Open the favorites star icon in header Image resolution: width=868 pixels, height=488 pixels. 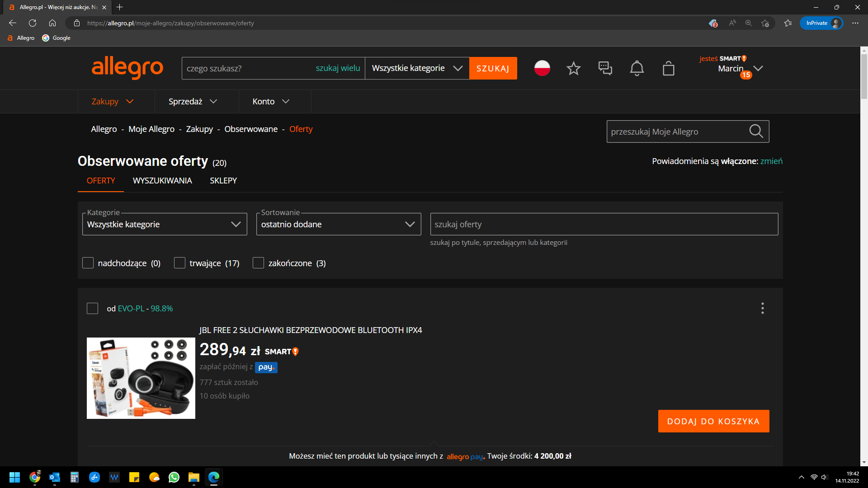pos(573,69)
